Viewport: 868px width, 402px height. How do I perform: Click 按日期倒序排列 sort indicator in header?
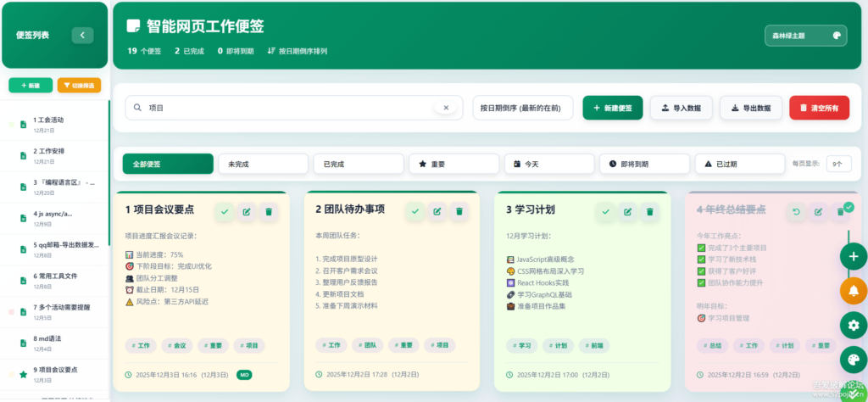pos(298,51)
